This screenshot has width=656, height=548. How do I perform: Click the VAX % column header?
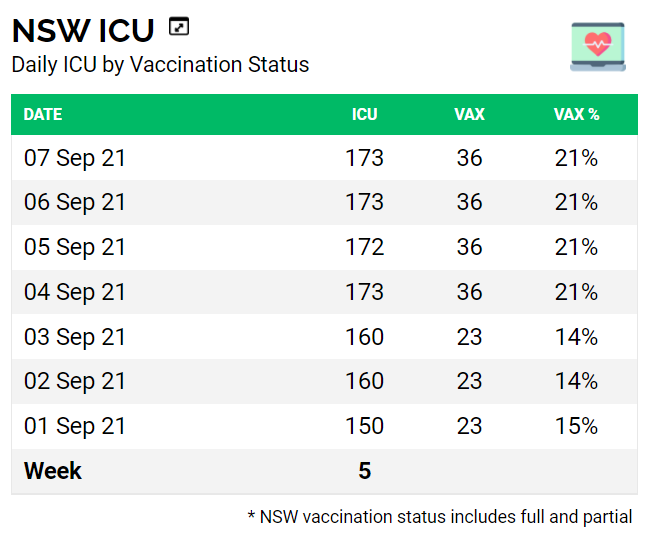tap(576, 114)
